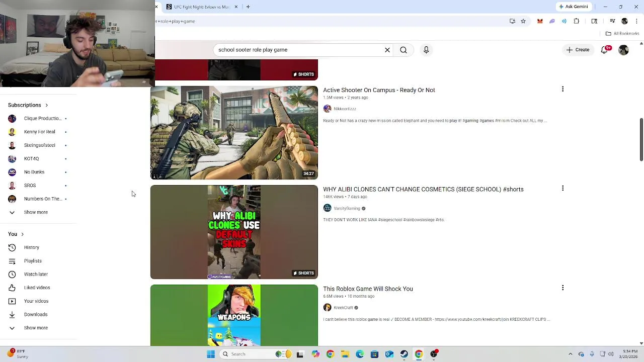Open File Explorer from the taskbar

point(345,354)
